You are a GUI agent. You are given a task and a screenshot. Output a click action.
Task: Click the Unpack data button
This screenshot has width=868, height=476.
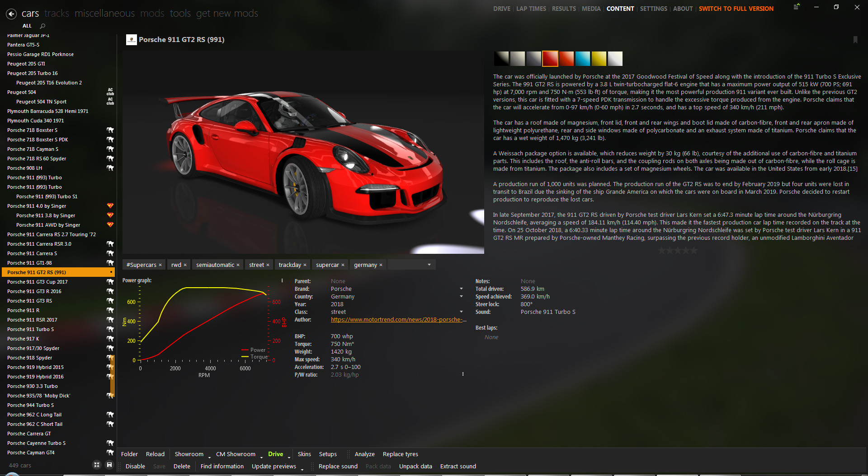[415, 467]
